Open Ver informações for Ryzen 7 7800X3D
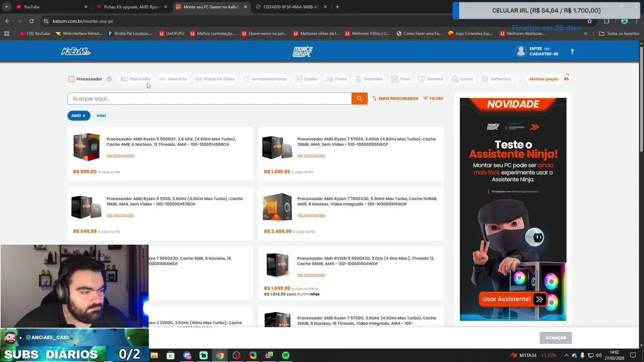This screenshot has height=362, width=644. [x=311, y=215]
